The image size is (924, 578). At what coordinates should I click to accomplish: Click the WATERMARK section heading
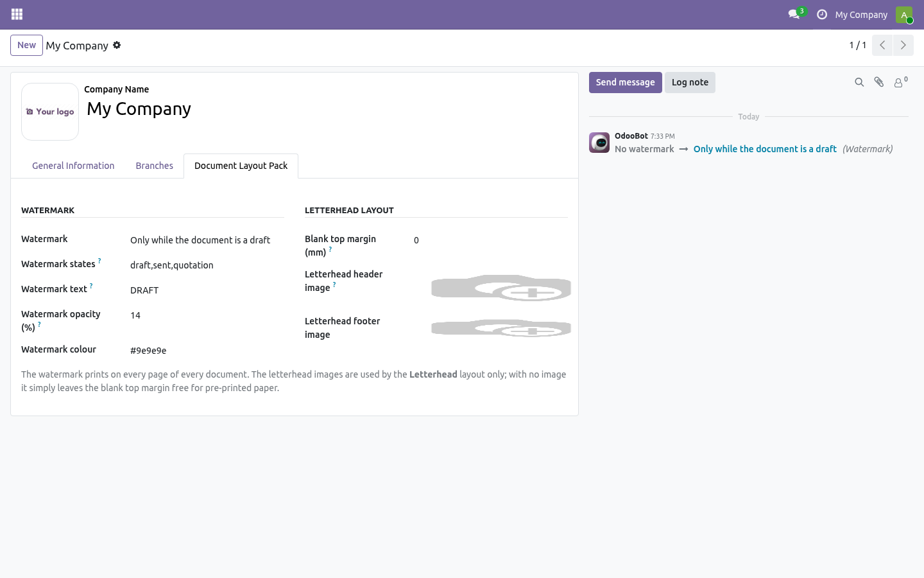click(x=48, y=210)
